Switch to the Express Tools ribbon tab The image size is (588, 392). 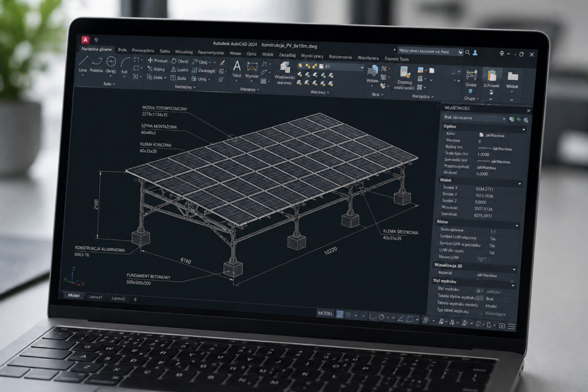click(x=397, y=59)
